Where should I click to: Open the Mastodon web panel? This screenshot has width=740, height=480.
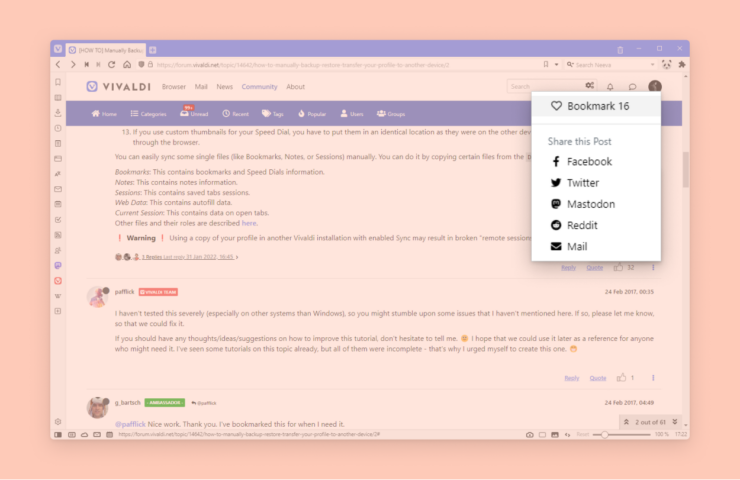tap(58, 265)
